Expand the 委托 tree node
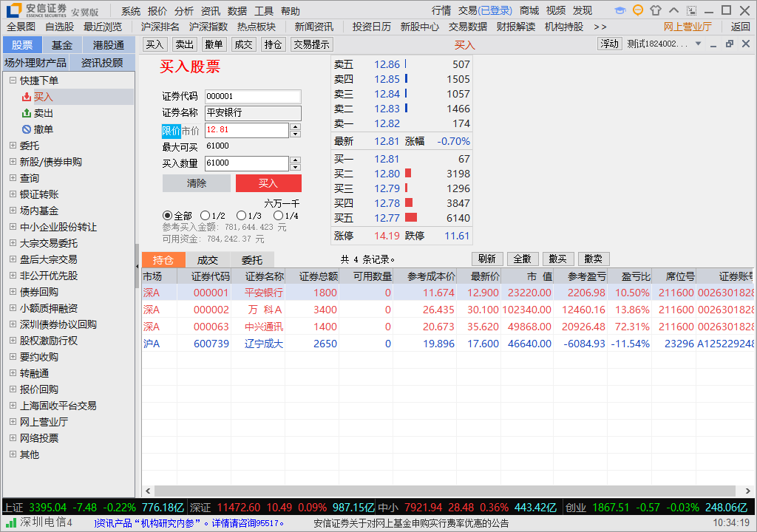The height and width of the screenshot is (532, 757). coord(13,145)
